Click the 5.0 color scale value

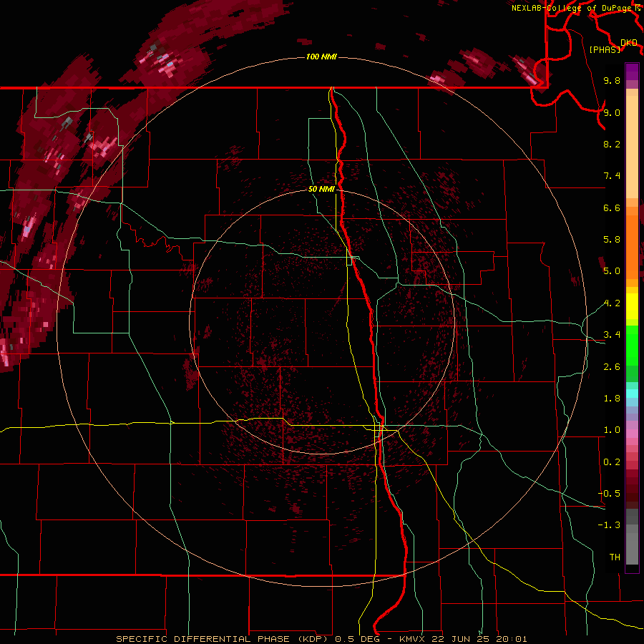612,271
